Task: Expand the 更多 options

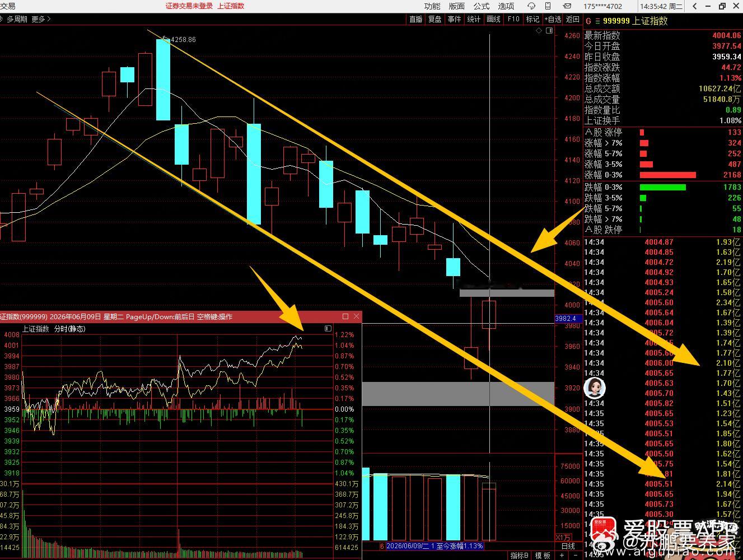Action: (x=41, y=19)
